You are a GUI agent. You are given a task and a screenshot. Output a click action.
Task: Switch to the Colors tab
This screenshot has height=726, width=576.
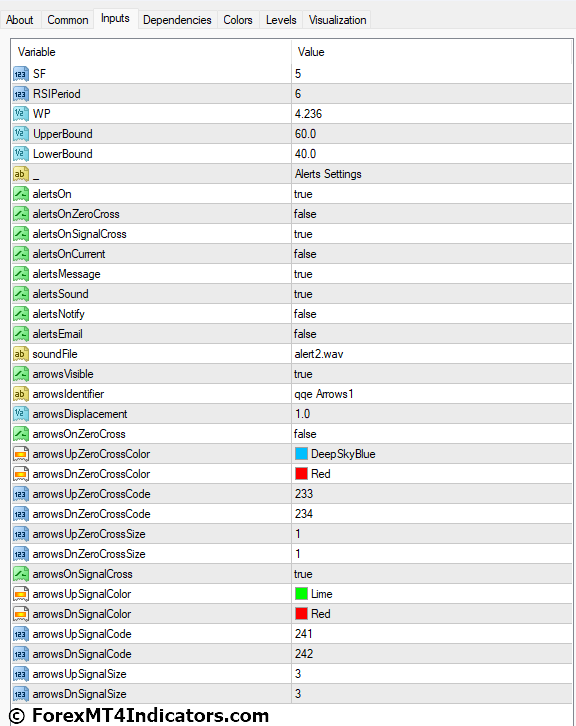238,20
